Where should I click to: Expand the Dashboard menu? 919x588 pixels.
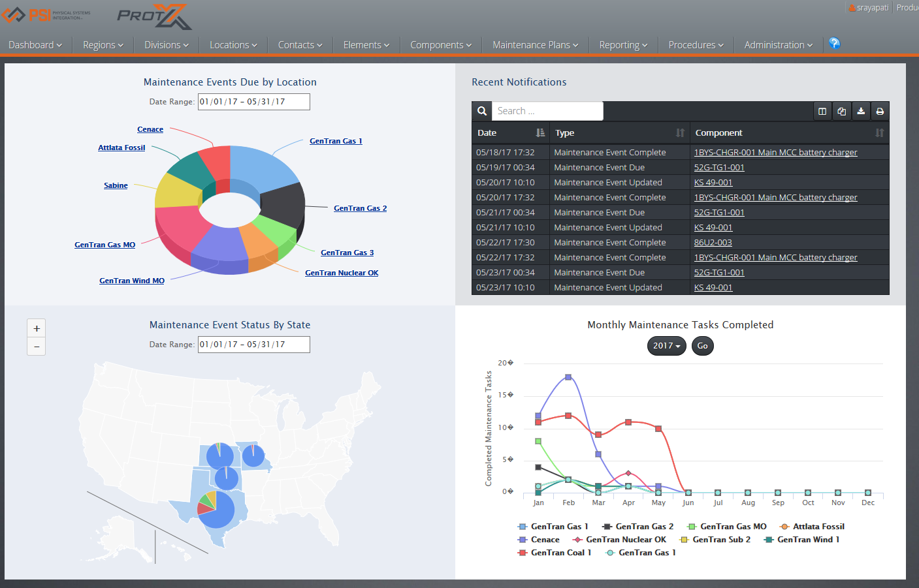[35, 45]
